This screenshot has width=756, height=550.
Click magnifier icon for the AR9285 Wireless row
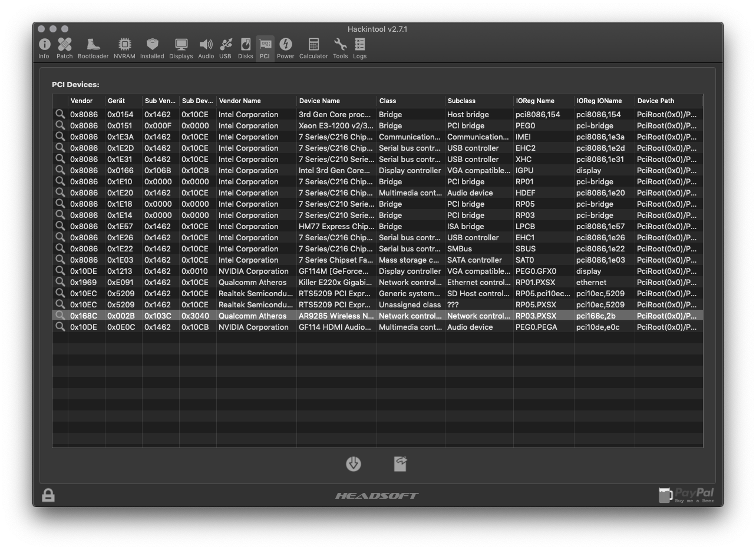coord(60,316)
